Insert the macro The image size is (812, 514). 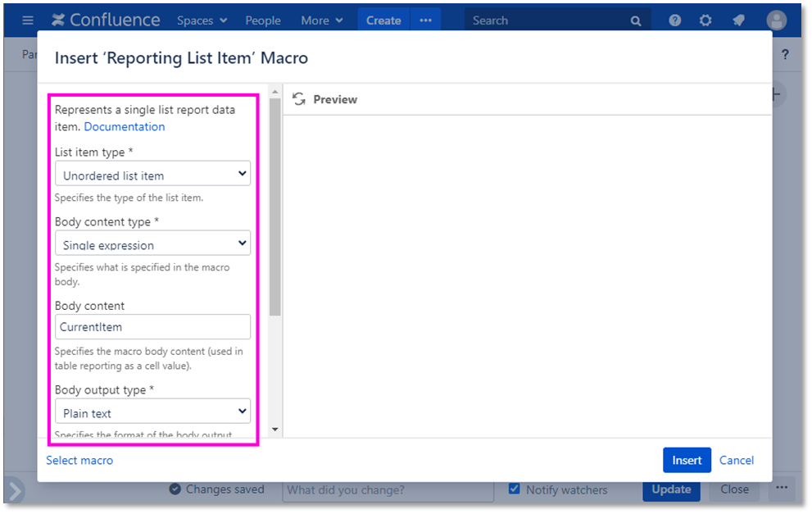coord(687,460)
